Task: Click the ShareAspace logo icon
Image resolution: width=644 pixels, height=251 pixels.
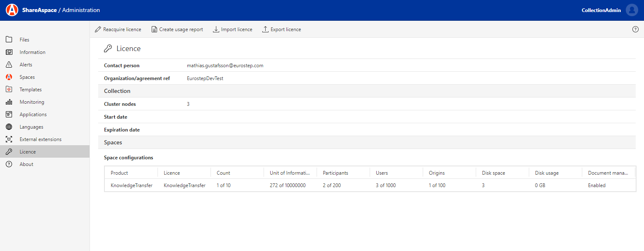Action: [x=12, y=10]
